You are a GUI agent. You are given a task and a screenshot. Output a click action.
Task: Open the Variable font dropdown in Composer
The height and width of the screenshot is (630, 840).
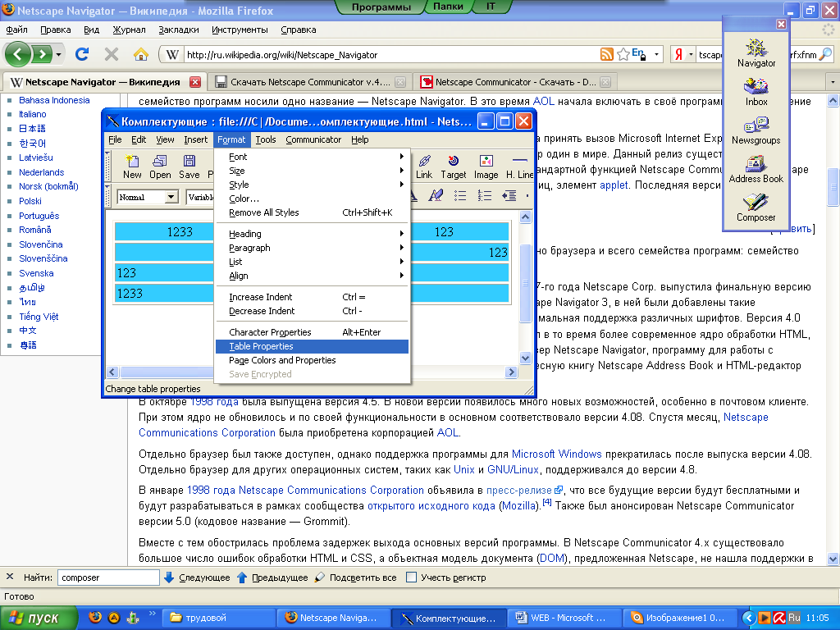(200, 197)
